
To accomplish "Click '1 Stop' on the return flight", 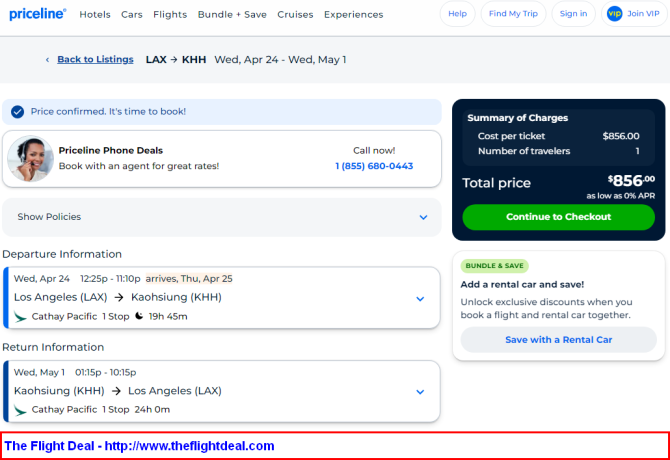I will coord(115,410).
